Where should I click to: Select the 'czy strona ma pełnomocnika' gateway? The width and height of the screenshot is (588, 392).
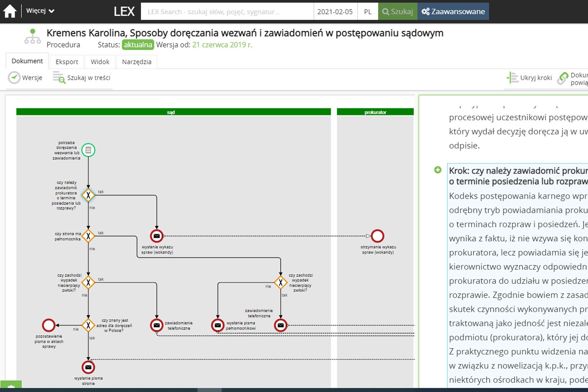point(88,236)
